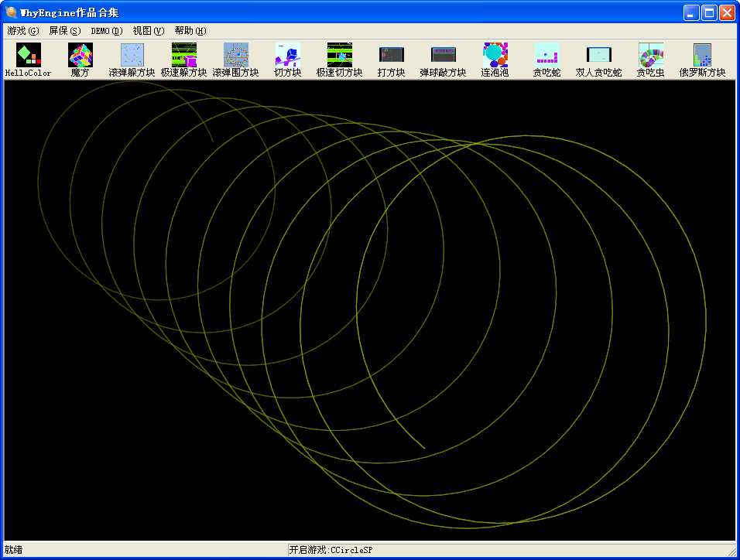Open the 视图(V) menu
This screenshot has height=560, width=740.
click(x=149, y=31)
